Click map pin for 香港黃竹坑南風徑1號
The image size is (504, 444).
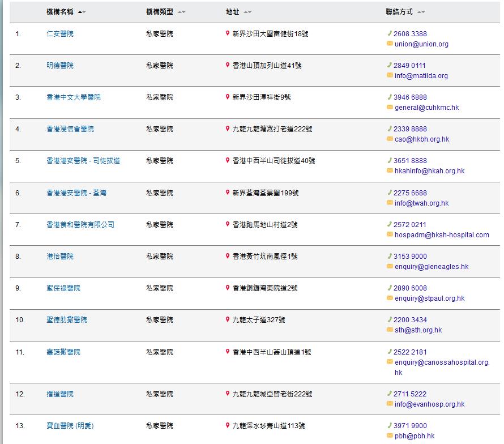tap(228, 256)
